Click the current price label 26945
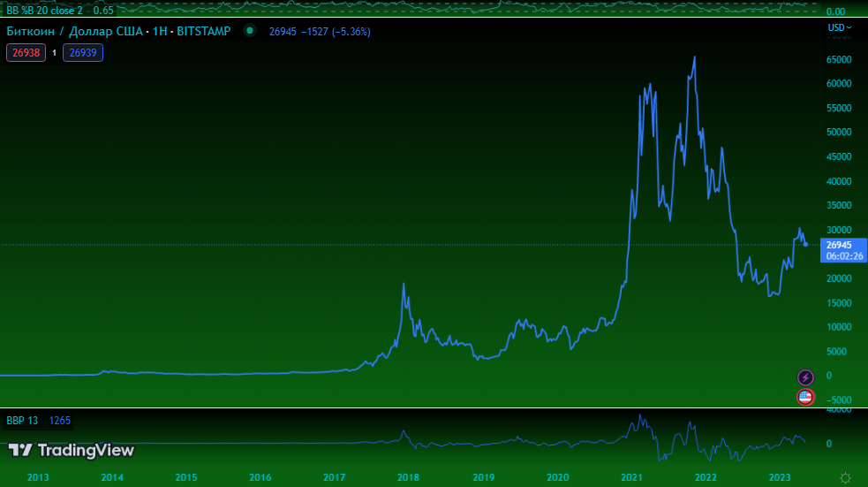The image size is (868, 487). point(839,245)
